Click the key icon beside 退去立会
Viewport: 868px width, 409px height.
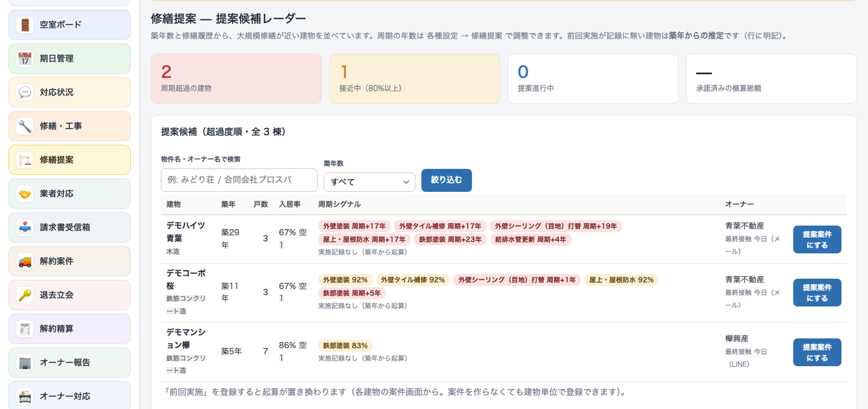[x=25, y=295]
